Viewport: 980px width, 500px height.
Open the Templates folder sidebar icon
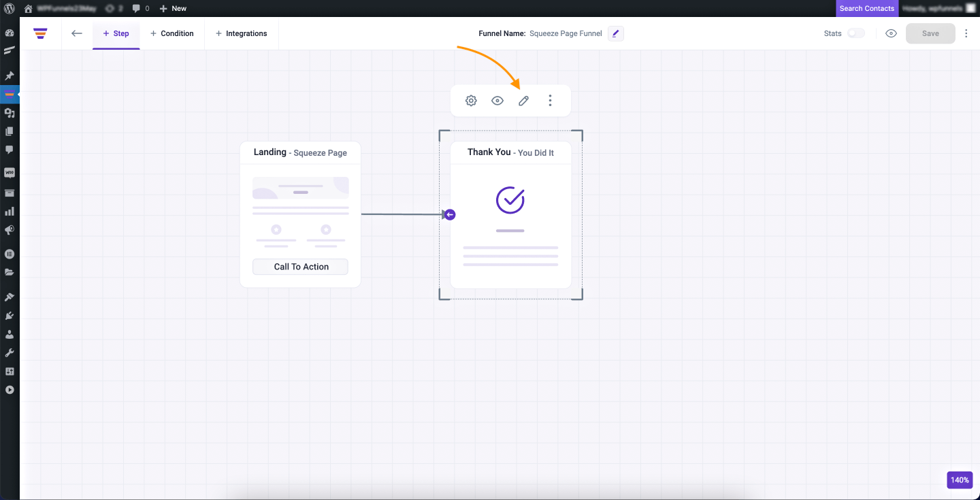(x=10, y=272)
